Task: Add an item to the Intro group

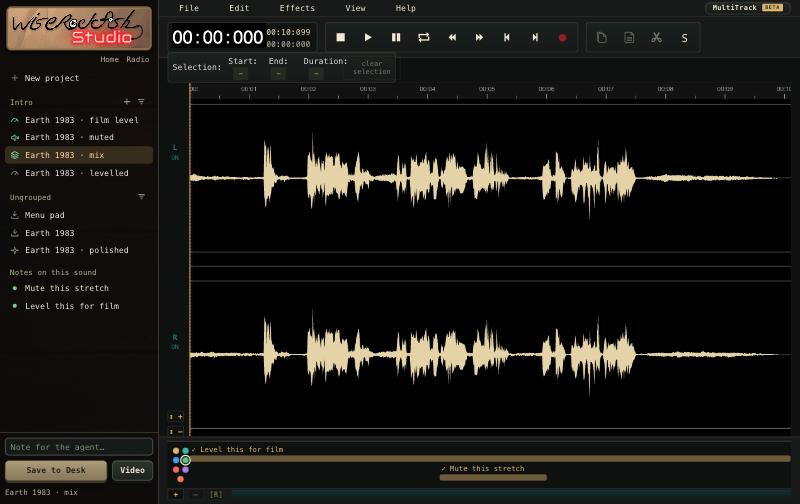Action: (x=127, y=102)
